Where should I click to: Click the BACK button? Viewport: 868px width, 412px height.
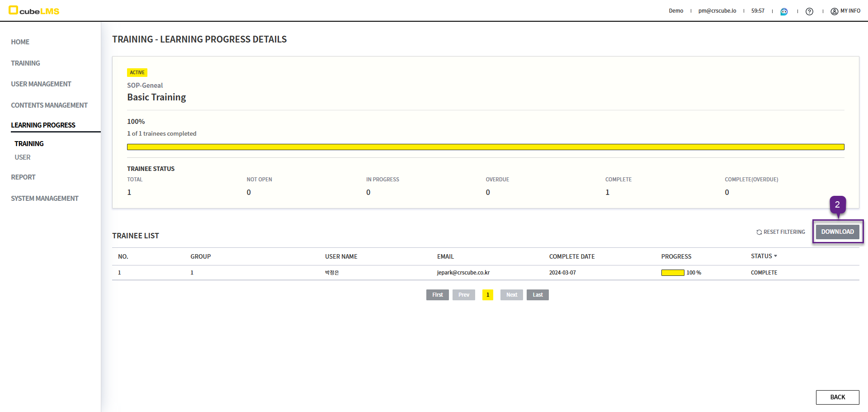[837, 397]
